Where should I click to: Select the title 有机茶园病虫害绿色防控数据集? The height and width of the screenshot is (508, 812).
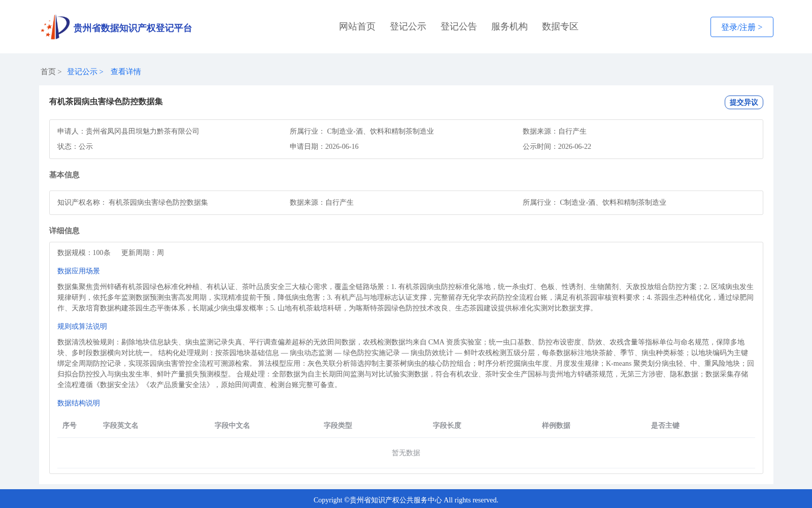point(106,102)
